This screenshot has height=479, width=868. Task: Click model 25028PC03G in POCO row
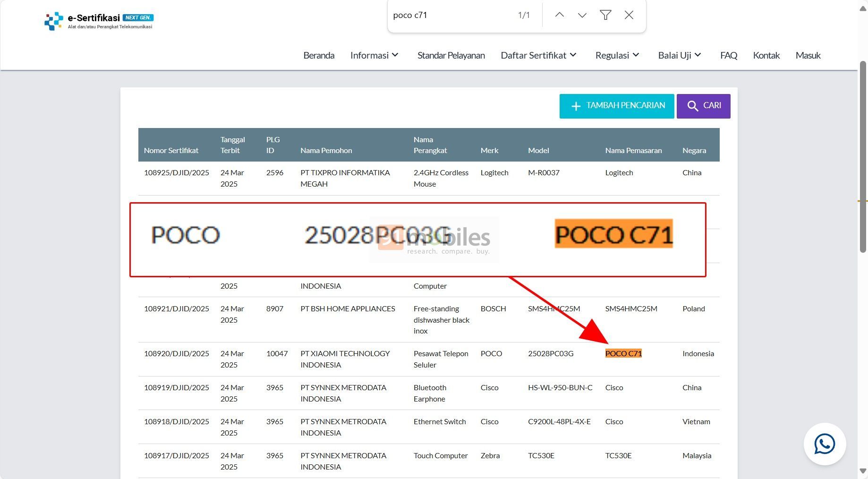click(x=551, y=353)
